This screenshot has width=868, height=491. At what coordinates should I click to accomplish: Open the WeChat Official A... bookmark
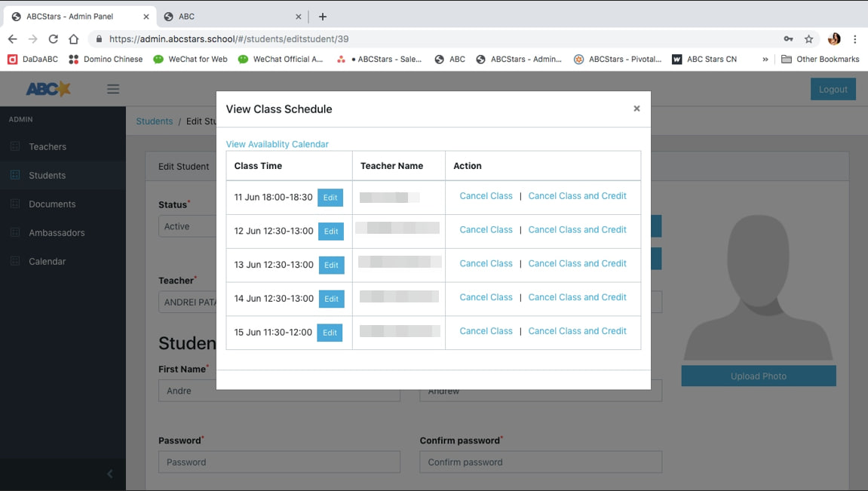pos(280,60)
